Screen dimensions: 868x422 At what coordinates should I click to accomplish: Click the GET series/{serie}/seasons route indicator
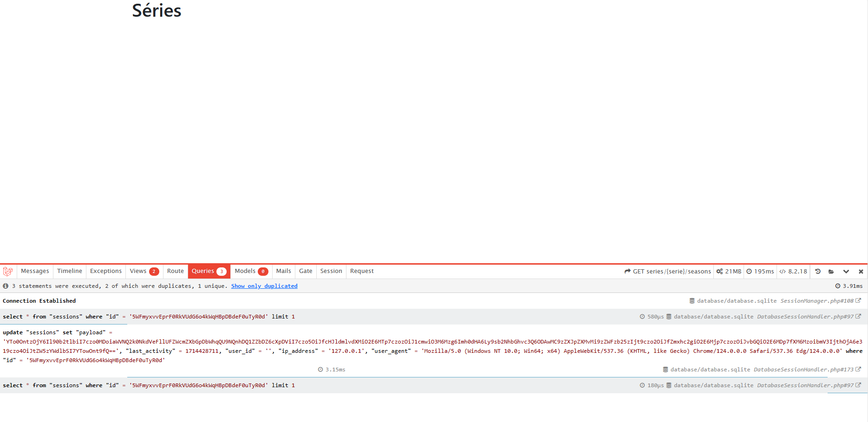668,272
